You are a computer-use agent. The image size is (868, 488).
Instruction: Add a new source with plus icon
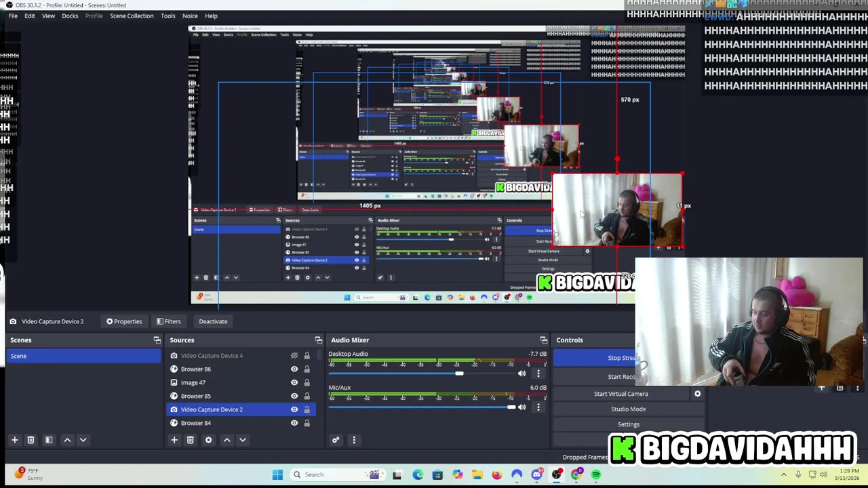pyautogui.click(x=174, y=440)
